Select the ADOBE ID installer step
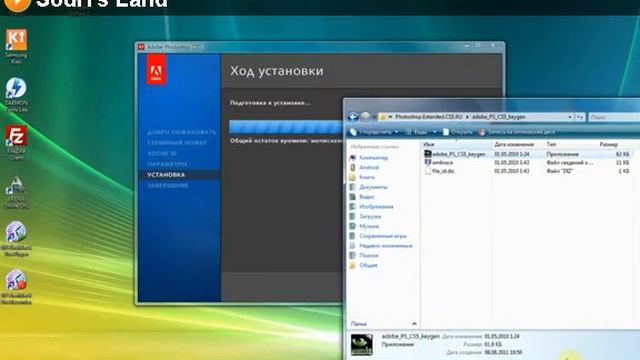This screenshot has height=360, width=640. [x=162, y=153]
